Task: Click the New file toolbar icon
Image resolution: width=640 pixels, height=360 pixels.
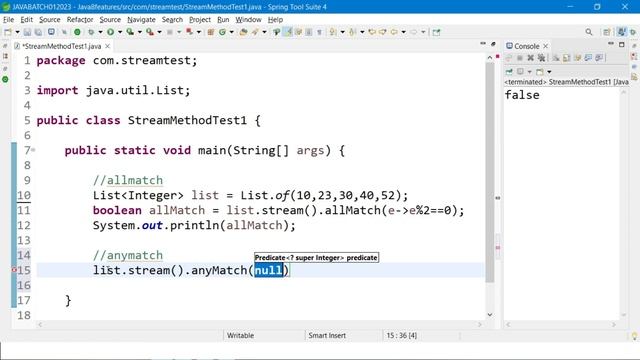Action: (x=7, y=32)
